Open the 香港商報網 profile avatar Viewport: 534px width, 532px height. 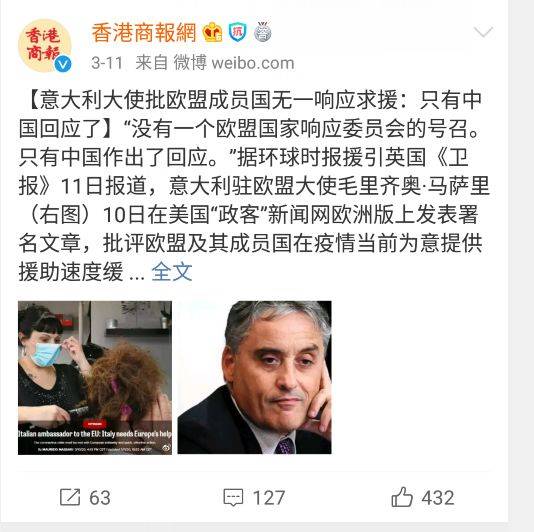45,46
